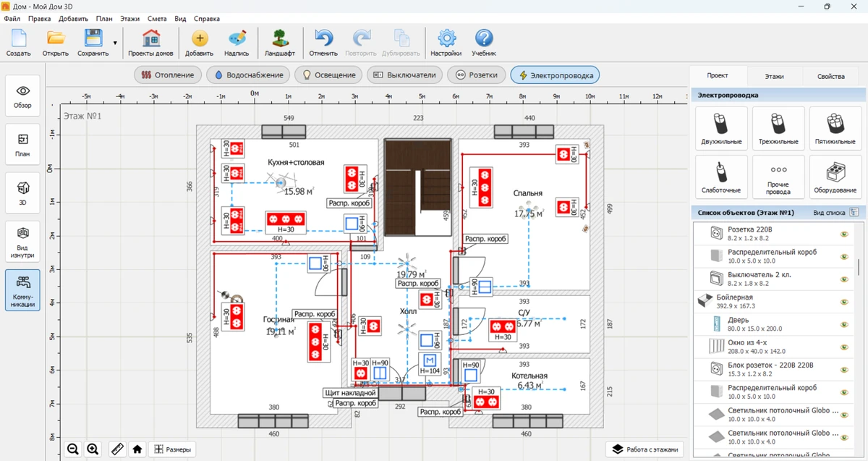Open the Справка menu
868x461 pixels.
[208, 19]
